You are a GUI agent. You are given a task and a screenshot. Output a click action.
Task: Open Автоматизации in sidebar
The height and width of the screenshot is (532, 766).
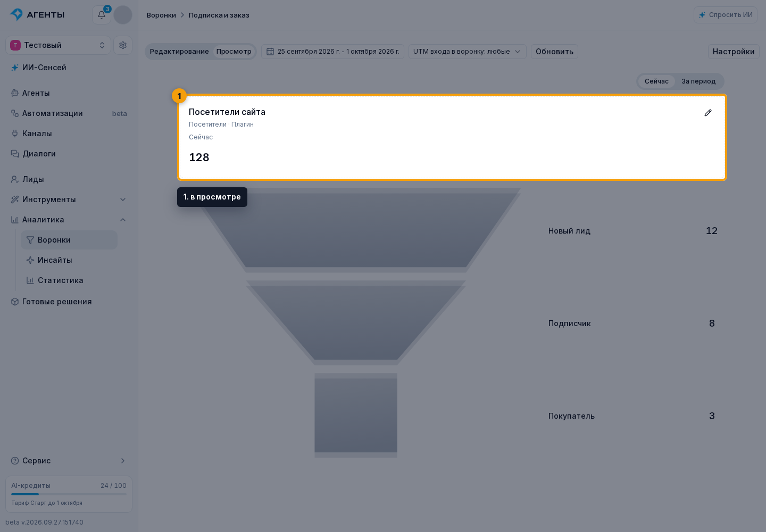(x=69, y=113)
